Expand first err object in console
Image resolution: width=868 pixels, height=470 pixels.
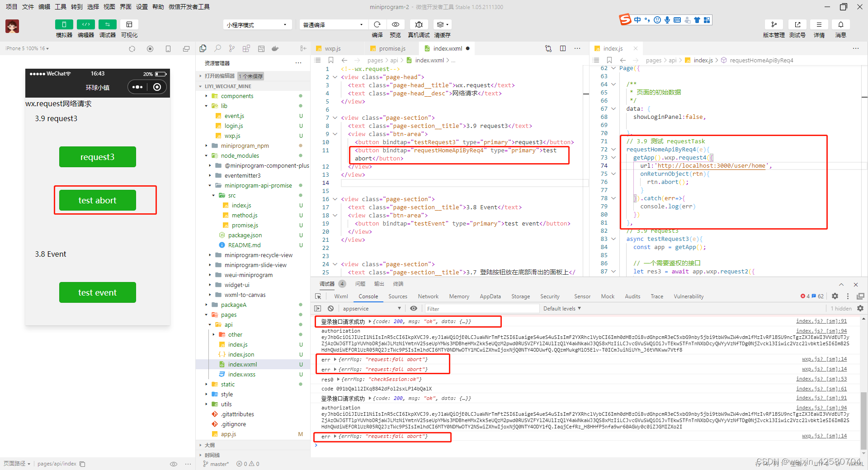click(335, 360)
